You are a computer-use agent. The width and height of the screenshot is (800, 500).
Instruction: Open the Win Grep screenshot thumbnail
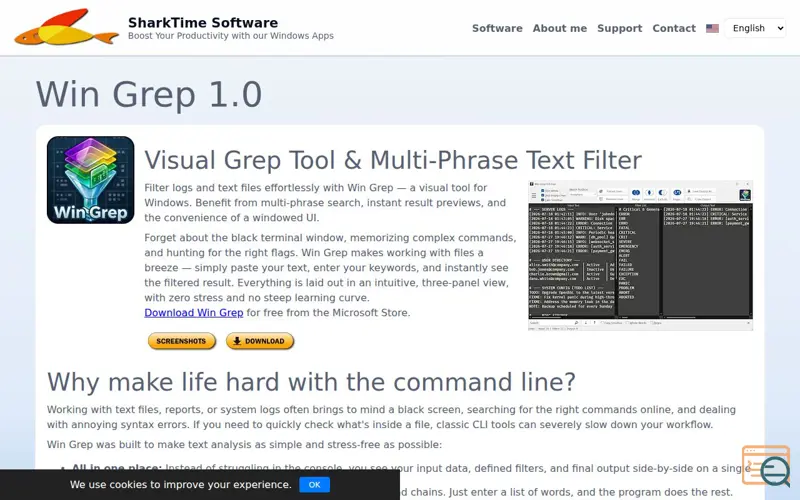pos(640,255)
